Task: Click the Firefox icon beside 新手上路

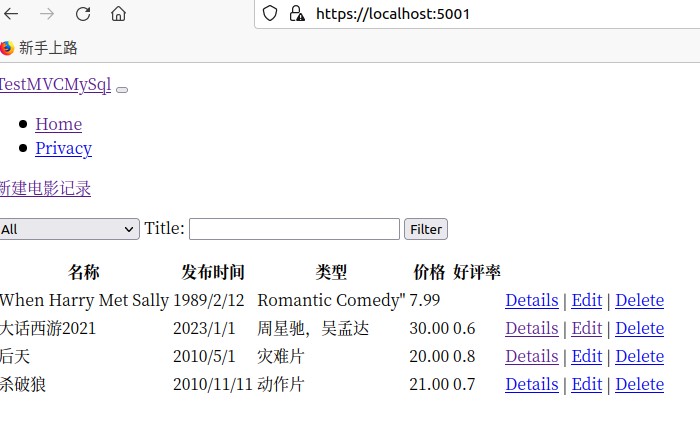Action: click(7, 48)
